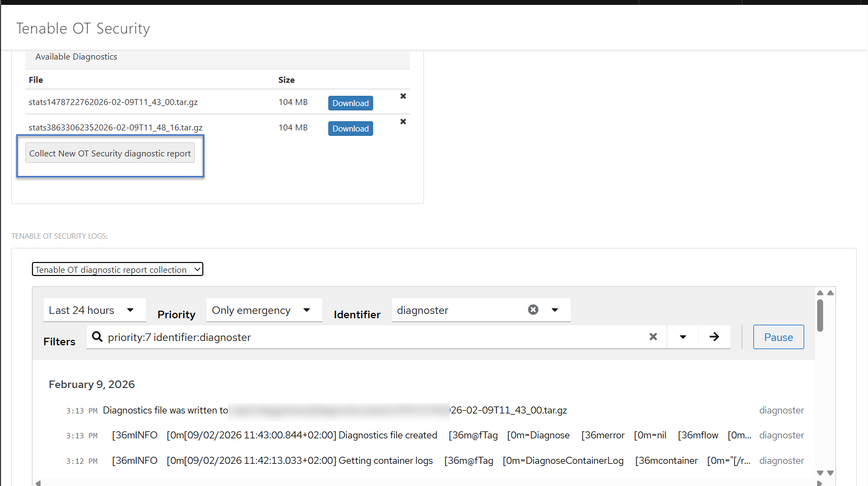
Task: Pause the live log stream
Action: coord(778,337)
